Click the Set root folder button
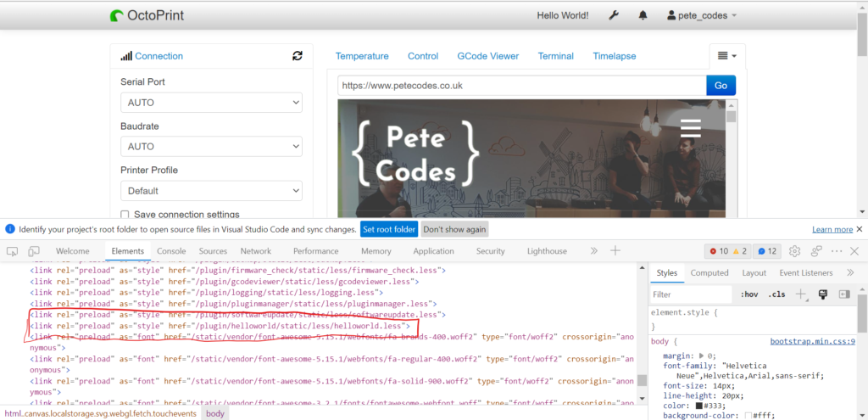Viewport: 868px width, 420px height. [x=389, y=229]
